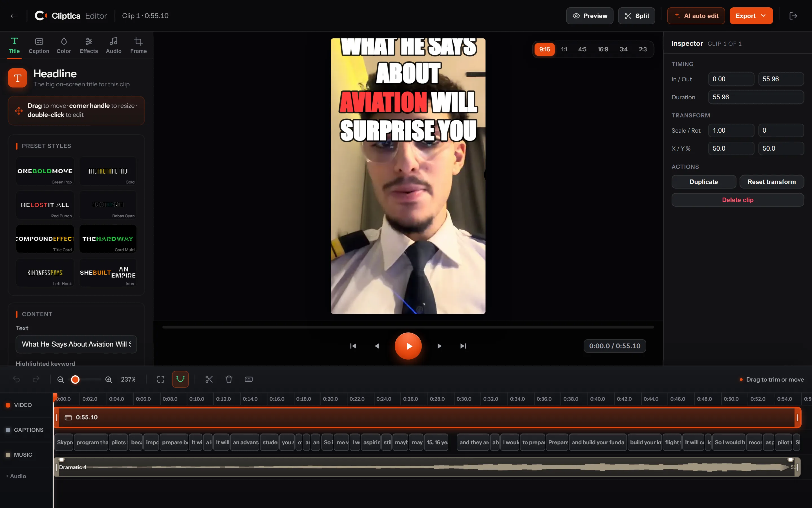The height and width of the screenshot is (508, 812).
Task: Zoom in the timeline
Action: 108,379
